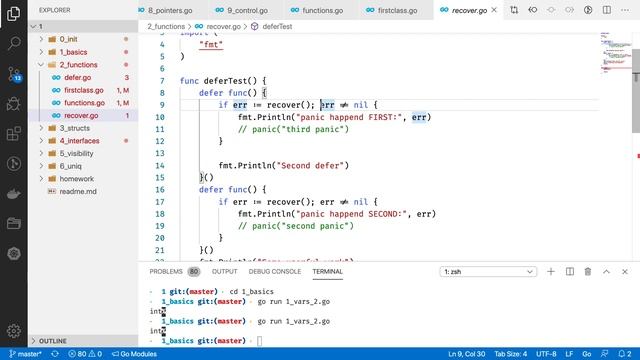Click 2_functions breadcrumb segment
The width and height of the screenshot is (640, 360).
click(166, 27)
